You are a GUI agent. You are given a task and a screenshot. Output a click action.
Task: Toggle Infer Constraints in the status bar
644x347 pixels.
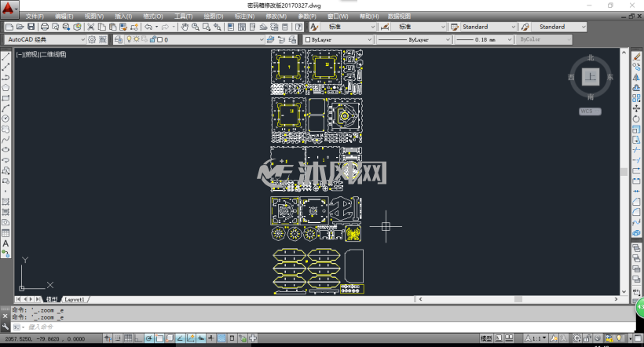(x=108, y=338)
